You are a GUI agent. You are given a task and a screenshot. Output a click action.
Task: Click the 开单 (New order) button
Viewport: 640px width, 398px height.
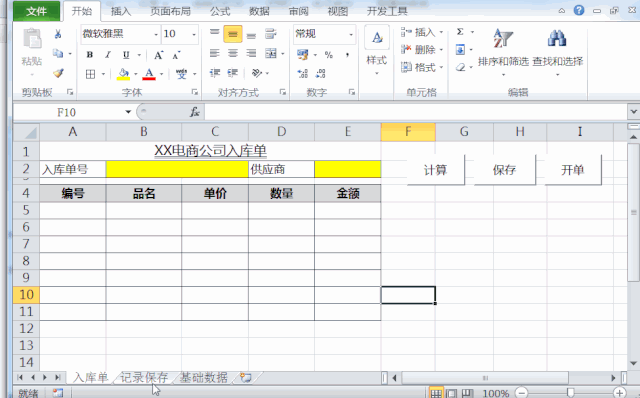(573, 170)
